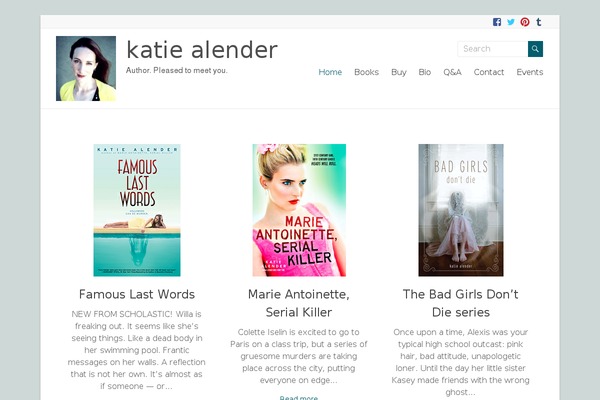600x400 pixels.
Task: Open the Tumblr social icon
Action: pyautogui.click(x=539, y=22)
